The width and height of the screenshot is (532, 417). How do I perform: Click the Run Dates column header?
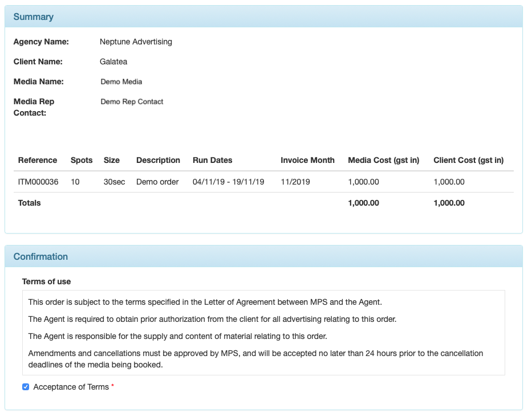click(x=213, y=161)
